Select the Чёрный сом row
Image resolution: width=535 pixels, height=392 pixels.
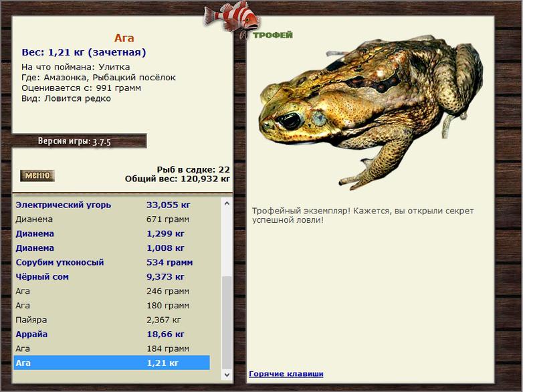(112, 277)
